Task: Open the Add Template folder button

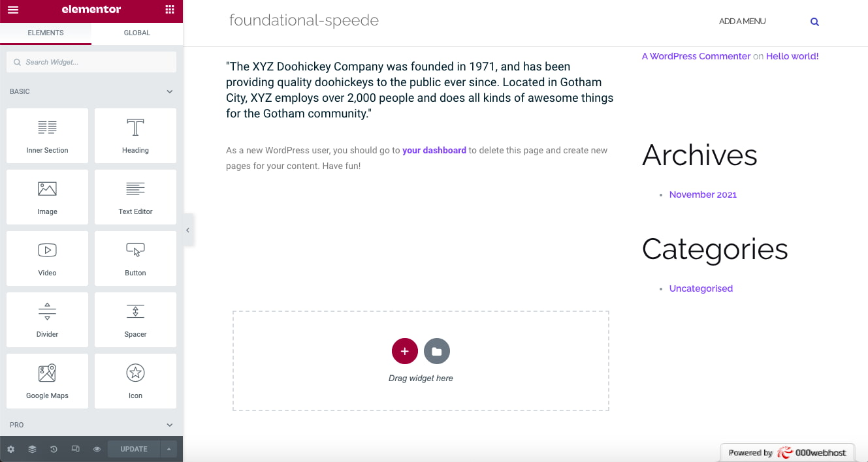Action: tap(436, 351)
